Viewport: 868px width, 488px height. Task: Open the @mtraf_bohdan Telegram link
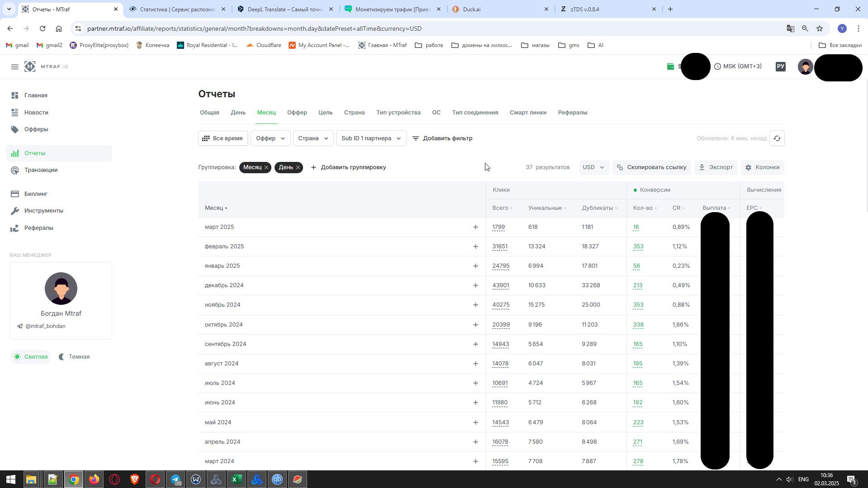click(41, 326)
